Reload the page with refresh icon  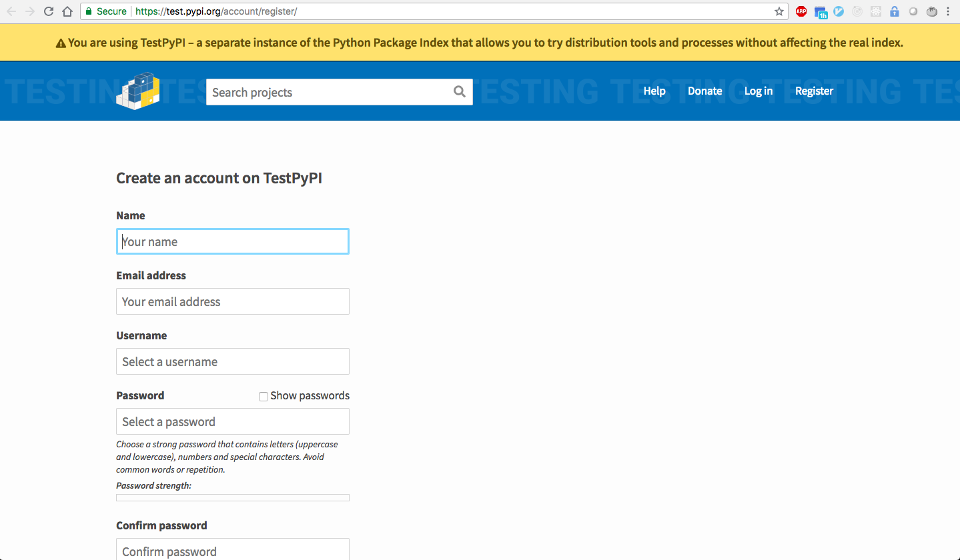(48, 11)
